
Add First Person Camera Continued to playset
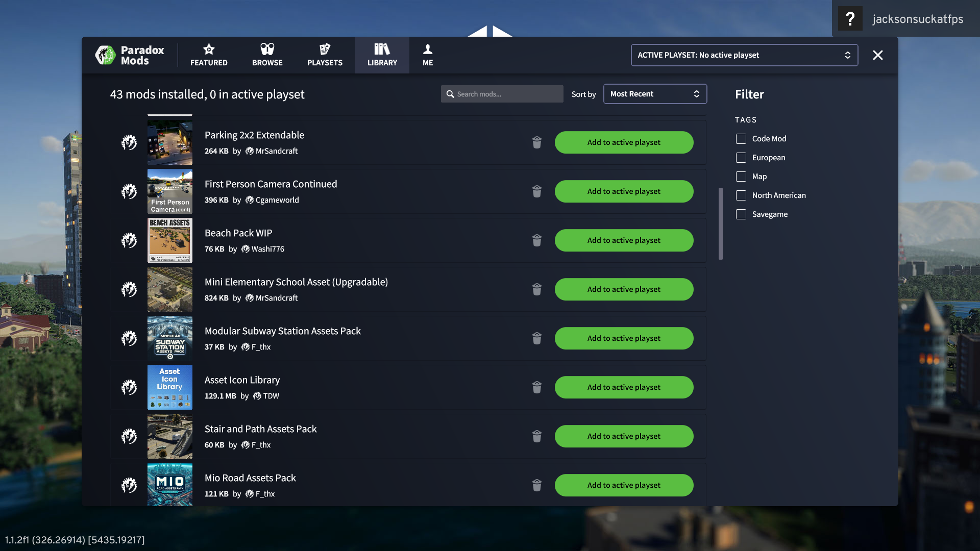click(624, 191)
